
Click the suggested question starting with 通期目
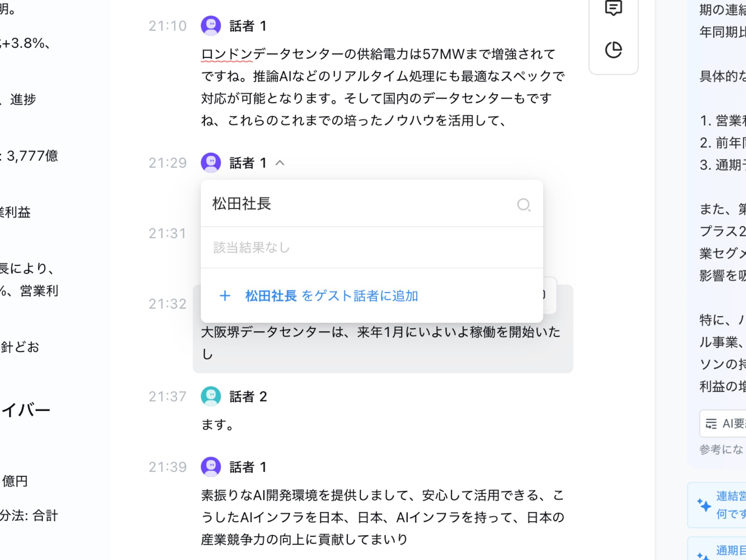(x=730, y=550)
